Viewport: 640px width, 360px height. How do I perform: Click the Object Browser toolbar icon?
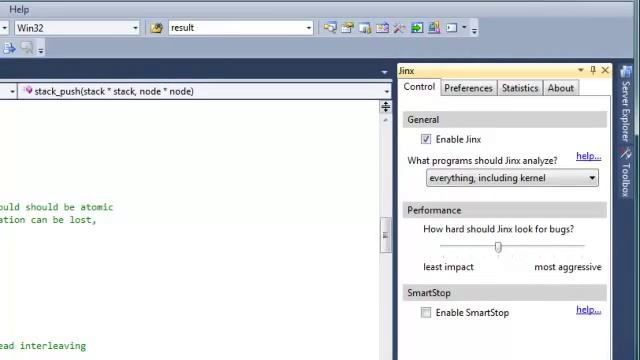(x=365, y=28)
